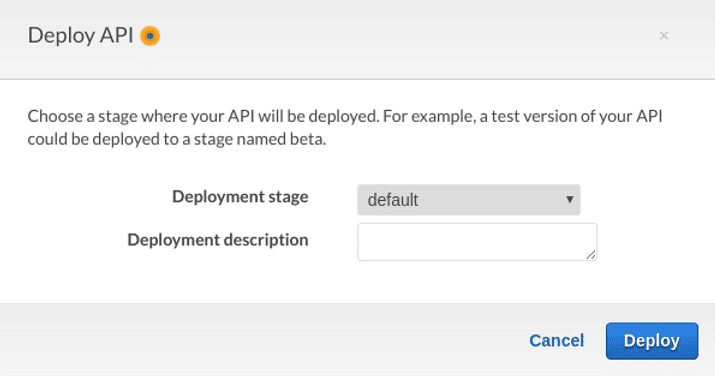715x376 pixels.
Task: Place the cursor inside the empty description box
Action: [477, 242]
